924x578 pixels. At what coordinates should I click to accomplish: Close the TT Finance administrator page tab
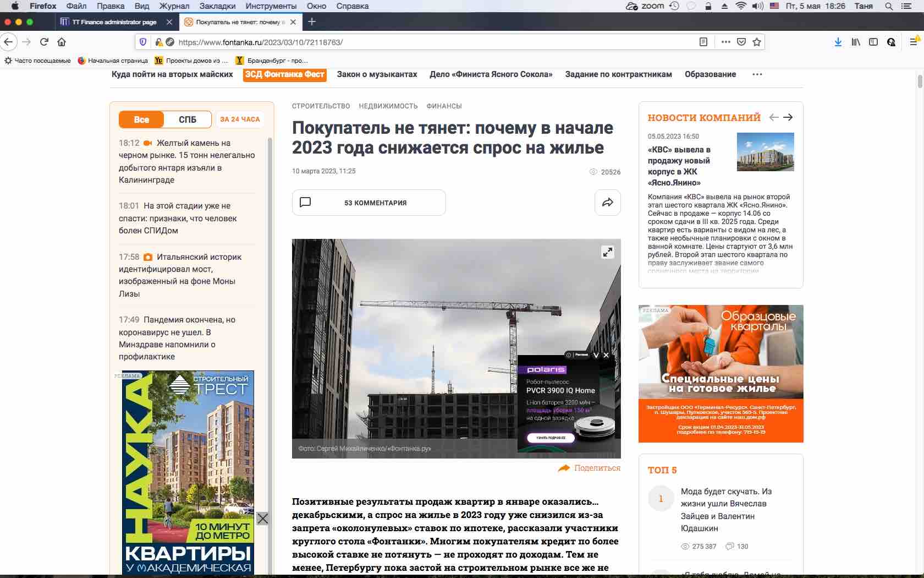(169, 22)
